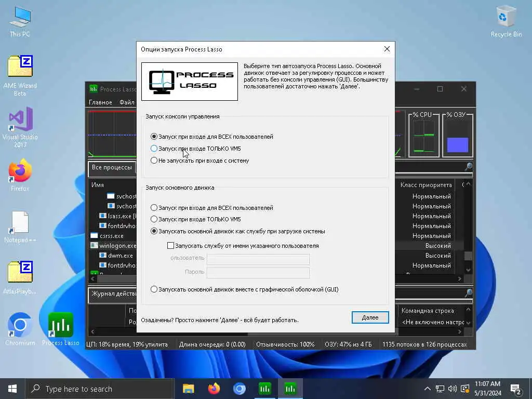The width and height of the screenshot is (532, 399).
Task: Click the Класс приоритета column header
Action: pos(426,185)
